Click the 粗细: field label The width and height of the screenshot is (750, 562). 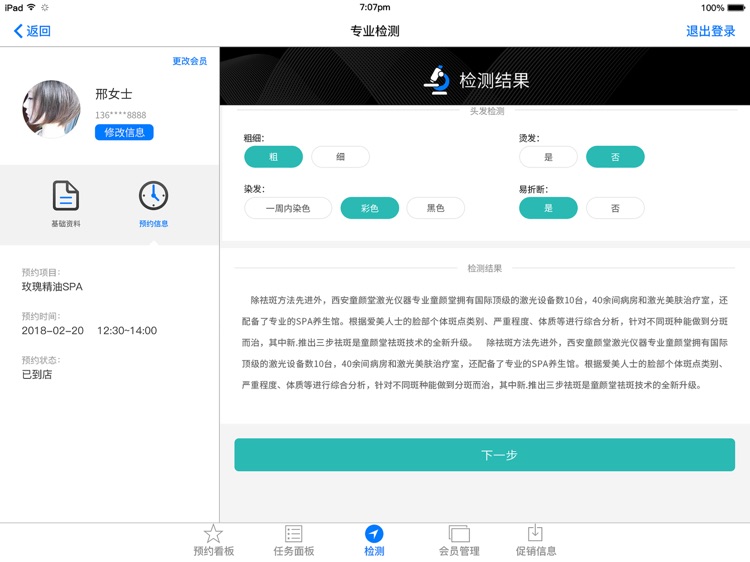click(x=254, y=138)
